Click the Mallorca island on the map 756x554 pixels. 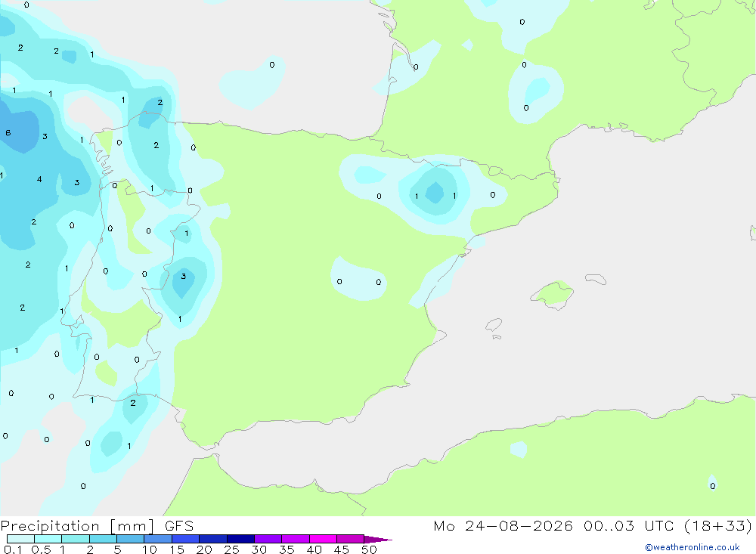click(x=553, y=295)
